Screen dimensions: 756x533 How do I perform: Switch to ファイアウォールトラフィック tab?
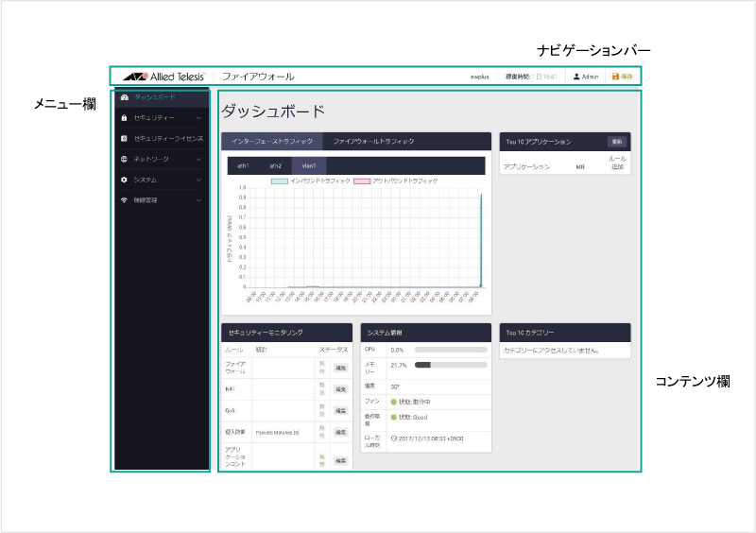373,142
